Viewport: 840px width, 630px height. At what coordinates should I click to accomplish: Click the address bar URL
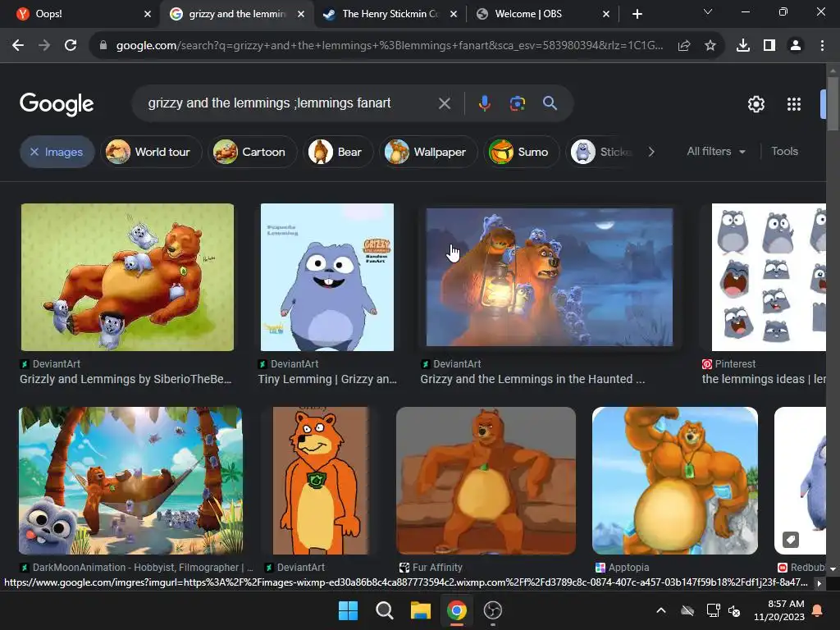tap(390, 46)
